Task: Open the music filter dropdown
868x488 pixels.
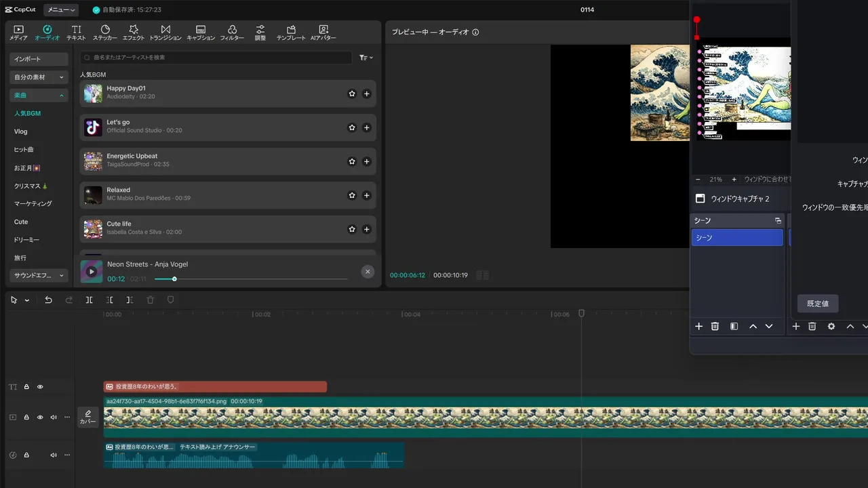Action: coord(366,58)
